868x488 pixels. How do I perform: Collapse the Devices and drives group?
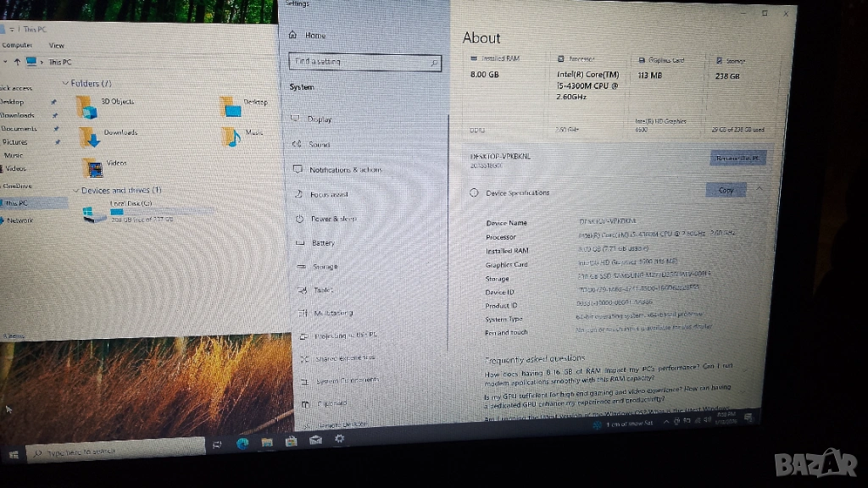(76, 191)
